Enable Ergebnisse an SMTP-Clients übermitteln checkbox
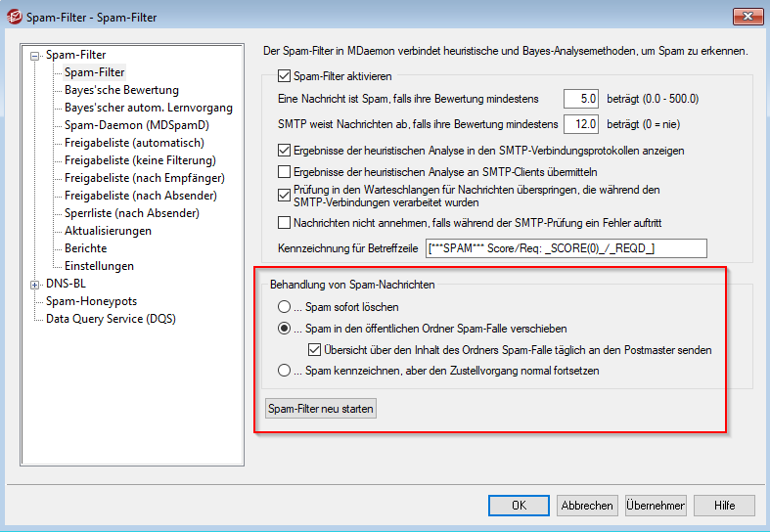Viewport: 770px width, 532px height. 285,171
